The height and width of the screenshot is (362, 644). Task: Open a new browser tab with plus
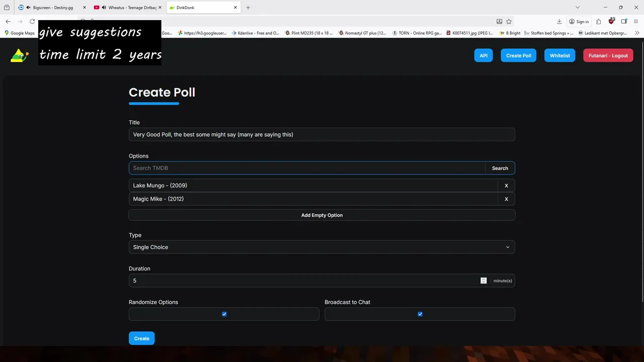click(x=248, y=8)
